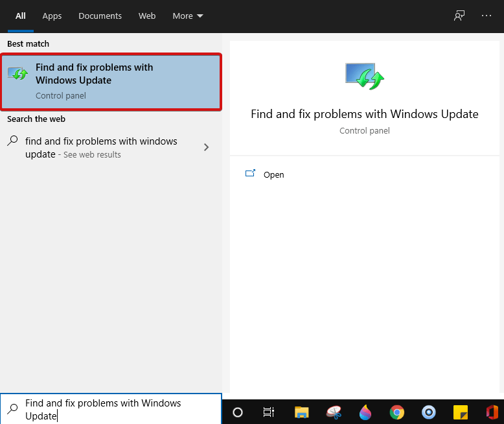Launch Google Chrome from the taskbar

397,412
